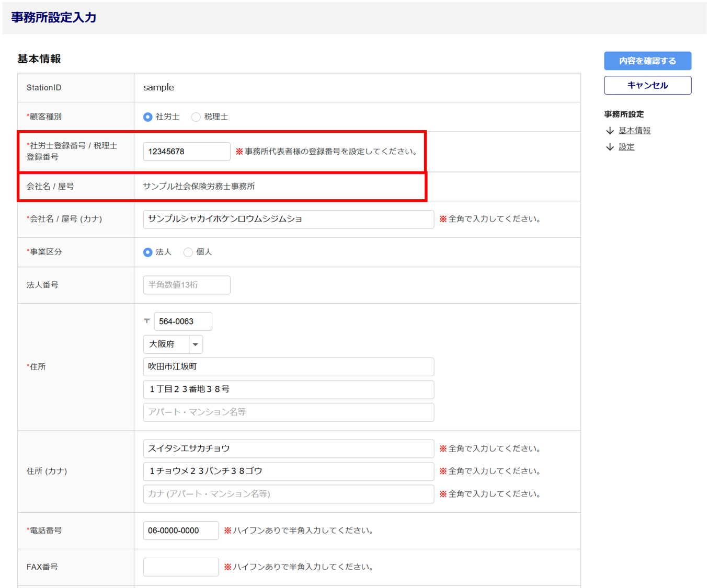709x588 pixels.
Task: Choose 法人 as business type
Action: point(148,252)
